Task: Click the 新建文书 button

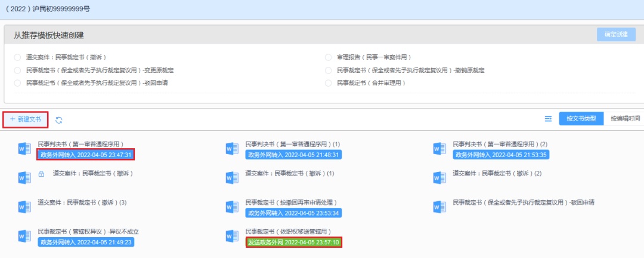Action: pos(26,119)
